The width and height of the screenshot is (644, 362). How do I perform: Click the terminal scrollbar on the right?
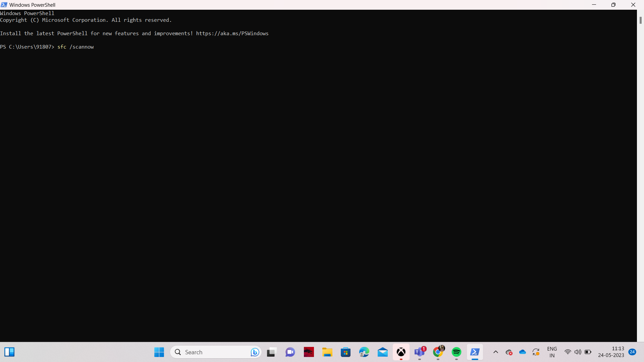640,20
